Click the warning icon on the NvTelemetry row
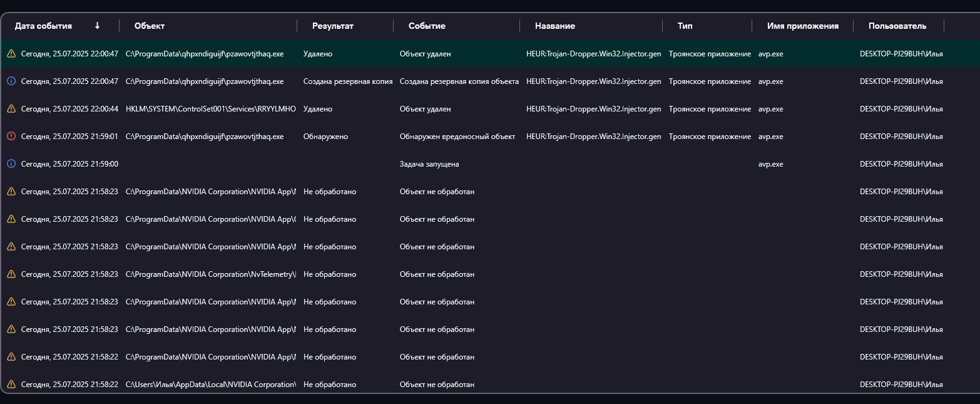 tap(11, 274)
